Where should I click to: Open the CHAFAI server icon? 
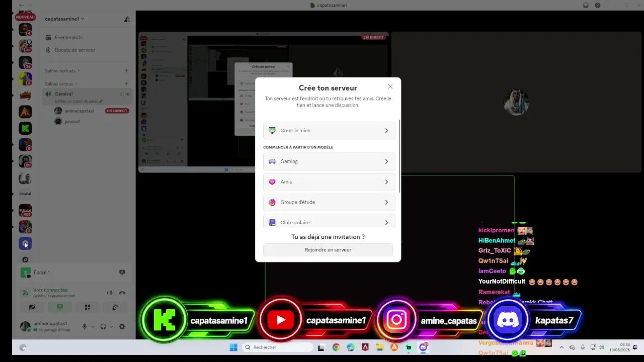25,194
